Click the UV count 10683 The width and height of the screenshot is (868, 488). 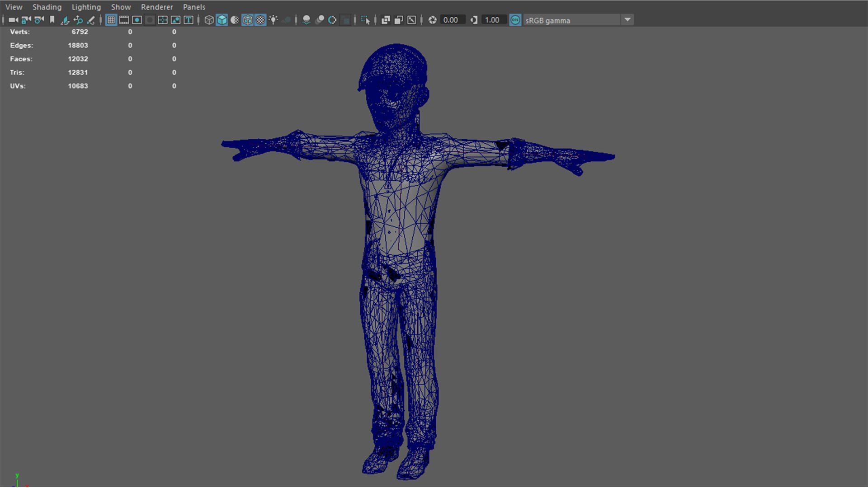pyautogui.click(x=78, y=86)
